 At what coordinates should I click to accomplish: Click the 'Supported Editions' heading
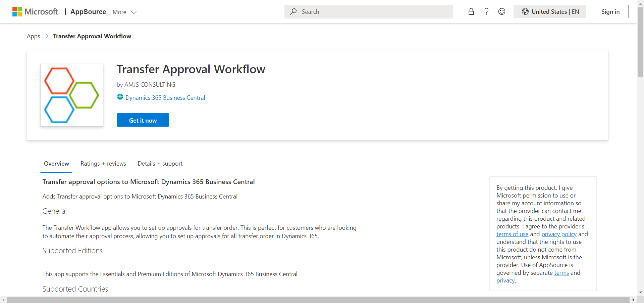[72, 251]
